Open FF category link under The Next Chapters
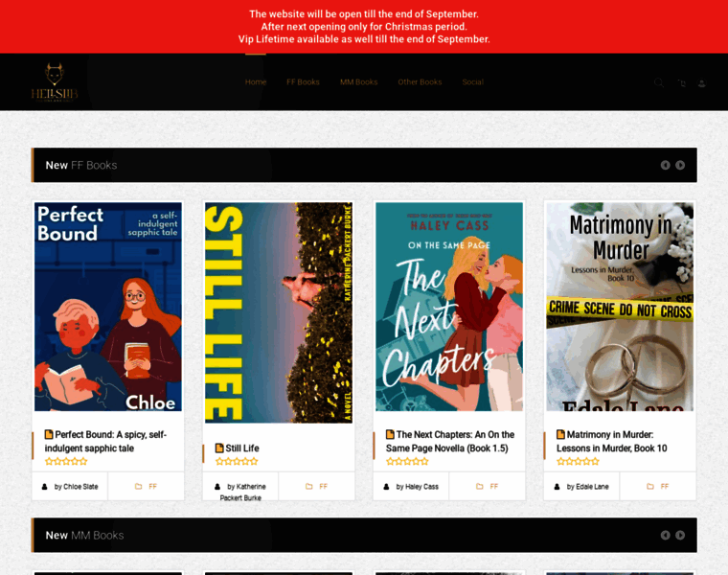This screenshot has width=728, height=575. tap(494, 486)
